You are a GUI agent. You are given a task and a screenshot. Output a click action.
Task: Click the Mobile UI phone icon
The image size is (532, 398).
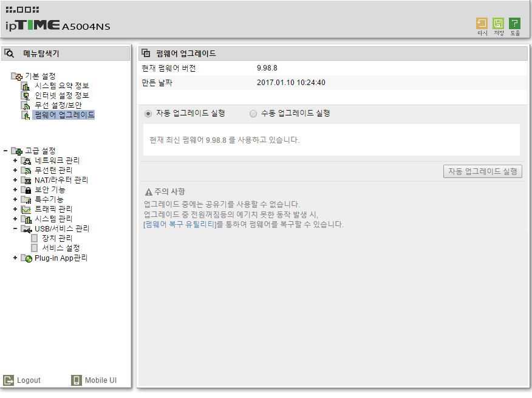pyautogui.click(x=77, y=380)
